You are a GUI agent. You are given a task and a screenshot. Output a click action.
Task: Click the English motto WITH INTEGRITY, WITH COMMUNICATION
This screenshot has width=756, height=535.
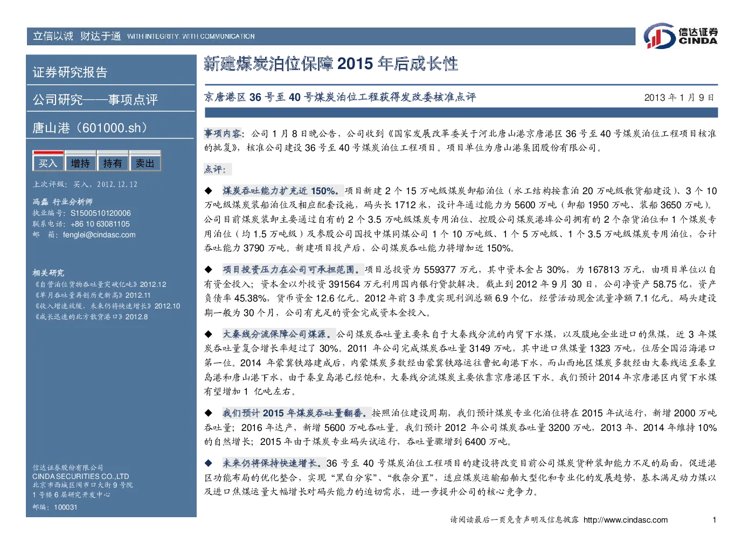click(x=191, y=37)
